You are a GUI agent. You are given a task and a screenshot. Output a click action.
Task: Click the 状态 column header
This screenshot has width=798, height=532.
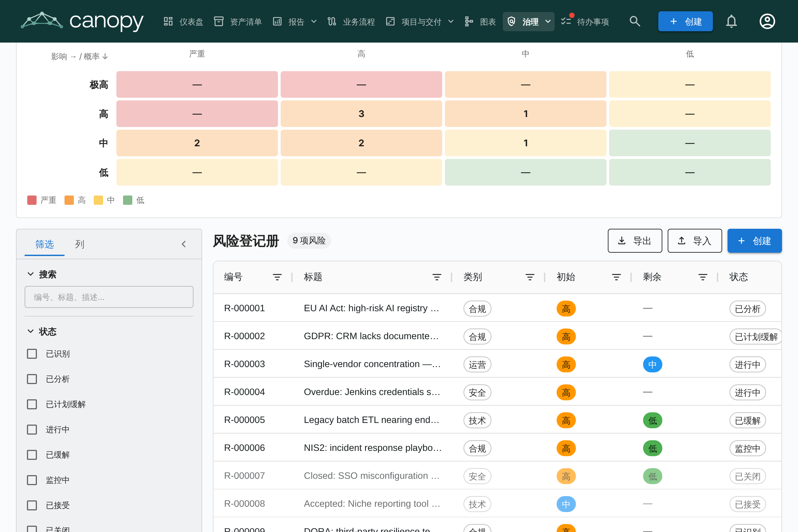(x=738, y=277)
